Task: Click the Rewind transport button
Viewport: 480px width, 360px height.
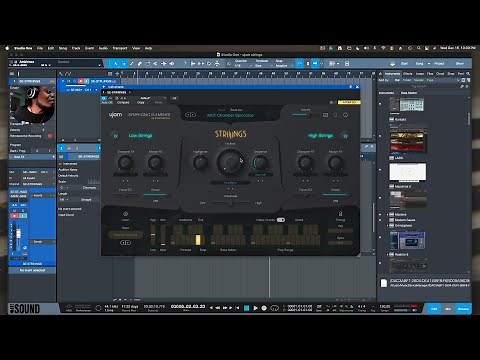Action: click(218, 308)
